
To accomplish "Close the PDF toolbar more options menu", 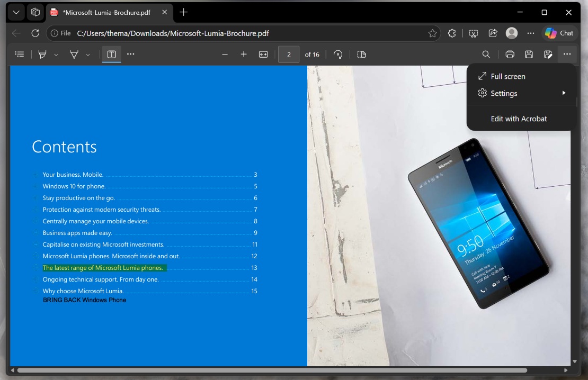I will (x=567, y=55).
